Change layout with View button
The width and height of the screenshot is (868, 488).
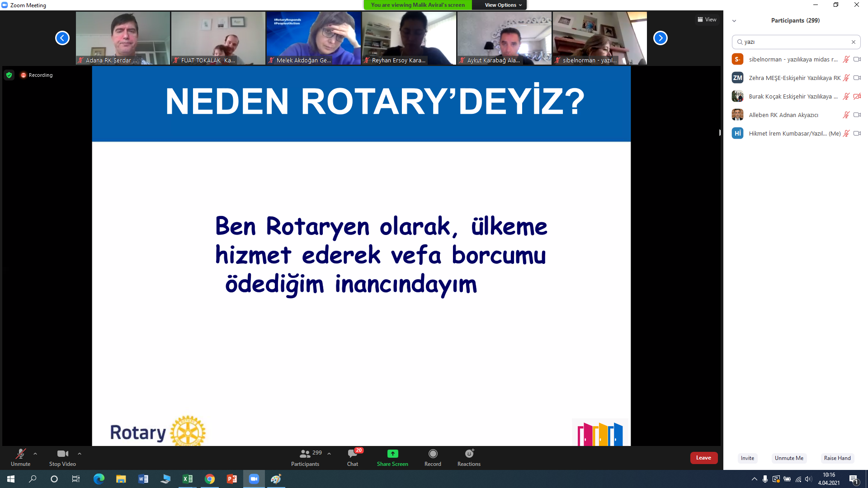pos(707,19)
